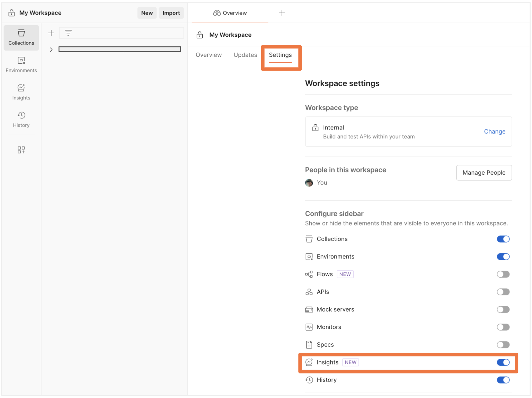Click the History clock icon in settings list
The height and width of the screenshot is (398, 532).
tap(309, 380)
